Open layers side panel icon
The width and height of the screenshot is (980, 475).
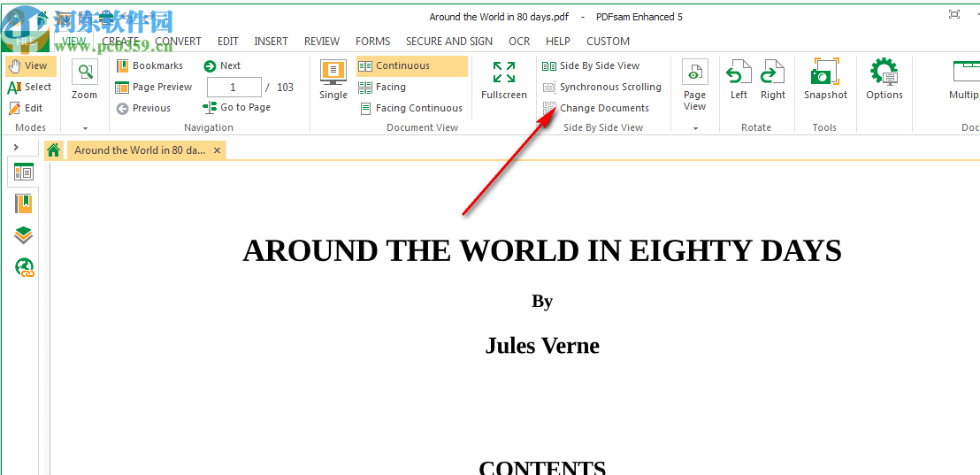(x=24, y=235)
